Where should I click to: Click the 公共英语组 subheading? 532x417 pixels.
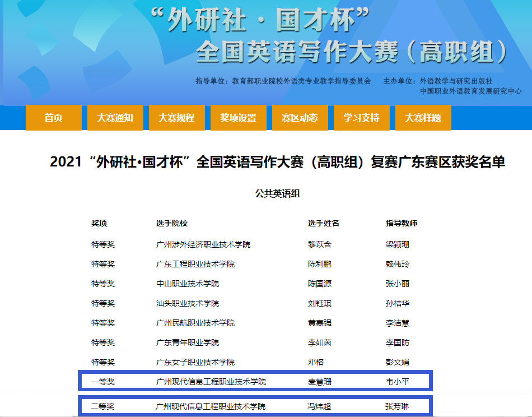click(278, 193)
